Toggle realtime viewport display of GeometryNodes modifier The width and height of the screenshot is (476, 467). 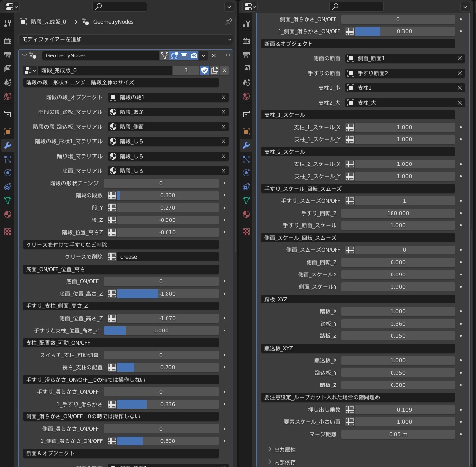pos(184,55)
